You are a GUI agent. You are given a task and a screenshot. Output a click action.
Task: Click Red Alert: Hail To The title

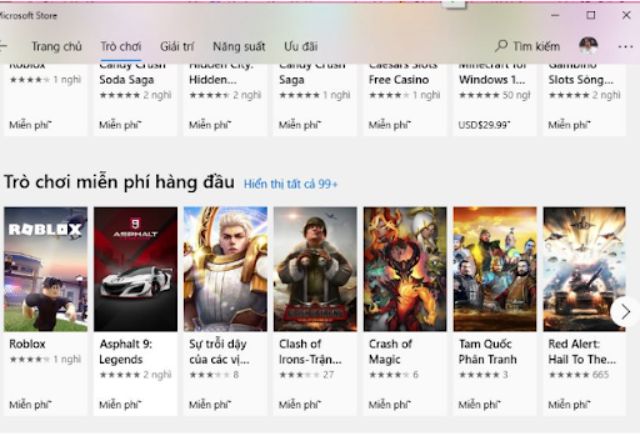pyautogui.click(x=582, y=352)
